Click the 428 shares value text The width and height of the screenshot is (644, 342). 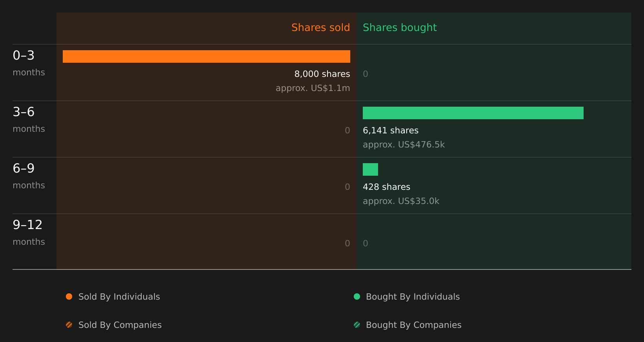pyautogui.click(x=386, y=187)
